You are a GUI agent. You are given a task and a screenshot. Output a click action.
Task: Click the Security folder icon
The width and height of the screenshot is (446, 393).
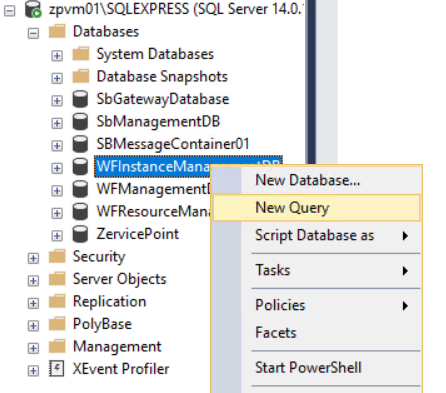pos(57,256)
